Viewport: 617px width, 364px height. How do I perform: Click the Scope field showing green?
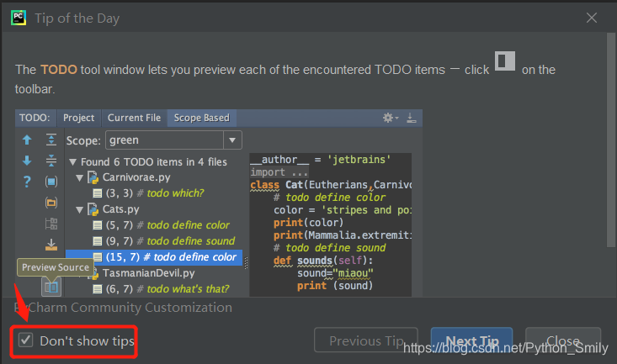164,140
